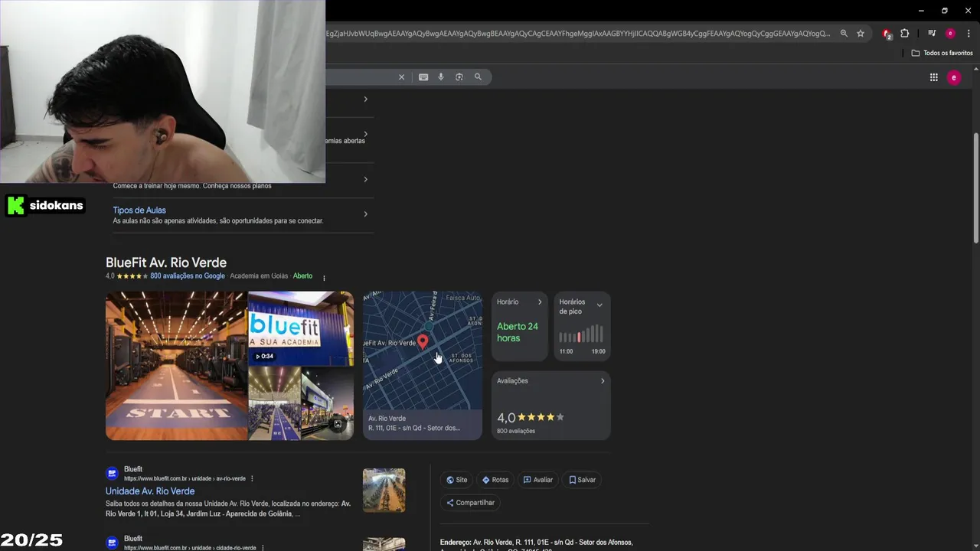Expand the Tipos de Aulas chevron

click(365, 214)
